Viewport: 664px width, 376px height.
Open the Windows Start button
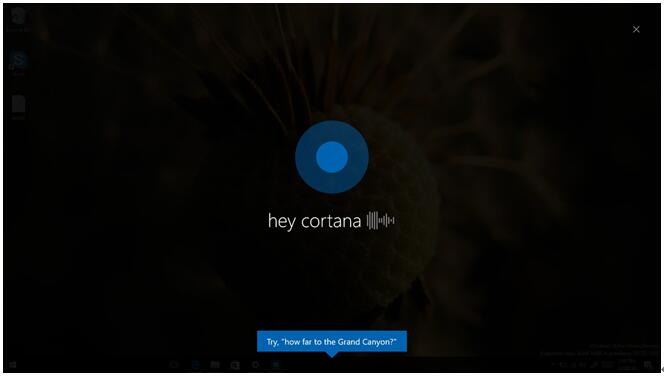click(13, 365)
